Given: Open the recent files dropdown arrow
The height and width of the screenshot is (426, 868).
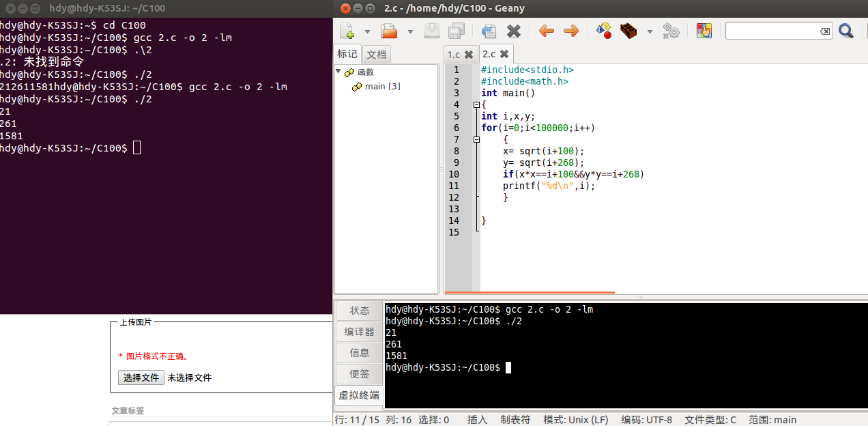Looking at the screenshot, I should [410, 31].
